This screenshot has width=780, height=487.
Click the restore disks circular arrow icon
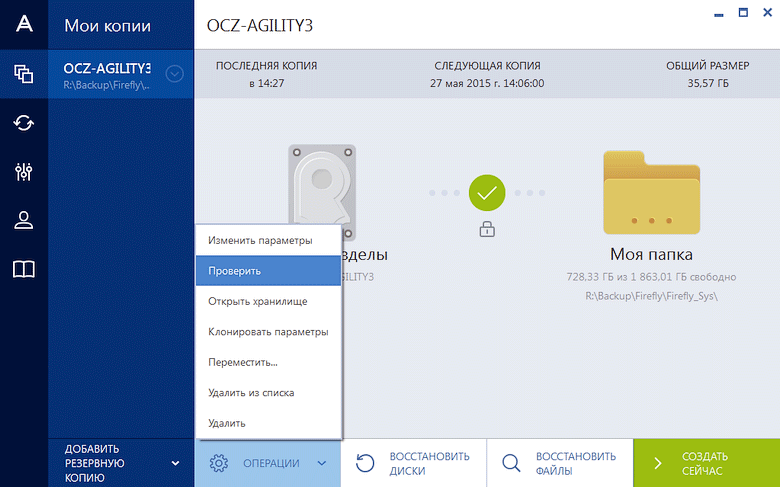coord(365,463)
